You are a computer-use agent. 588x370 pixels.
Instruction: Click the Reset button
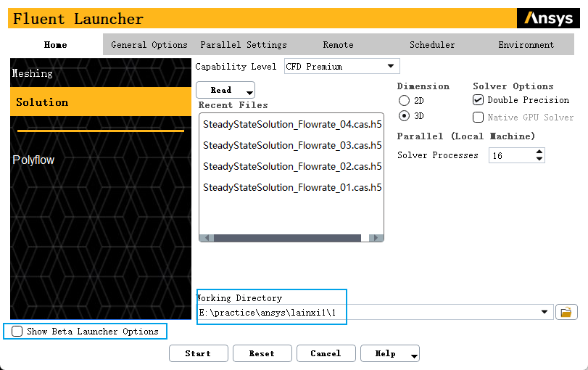[x=262, y=353]
